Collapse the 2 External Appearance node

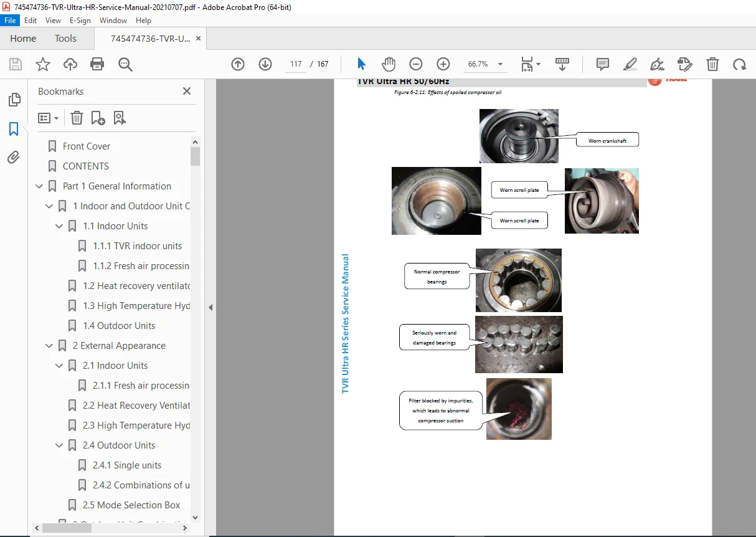click(x=49, y=346)
